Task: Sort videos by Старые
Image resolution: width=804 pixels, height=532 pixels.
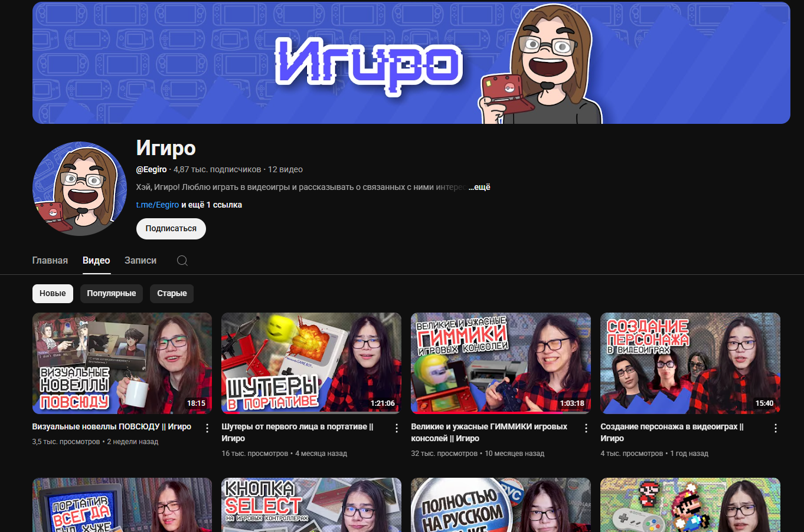Action: 172,293
